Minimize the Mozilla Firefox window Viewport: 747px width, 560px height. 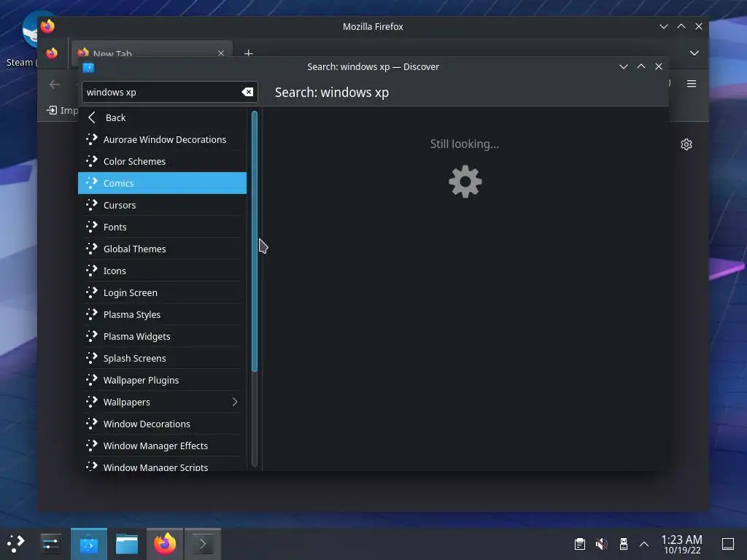(664, 27)
